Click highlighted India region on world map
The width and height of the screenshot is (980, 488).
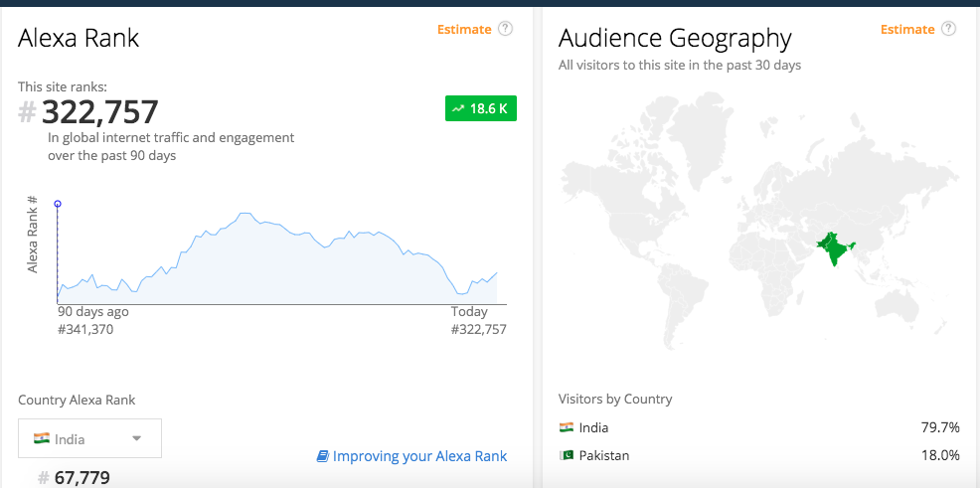[x=834, y=248]
